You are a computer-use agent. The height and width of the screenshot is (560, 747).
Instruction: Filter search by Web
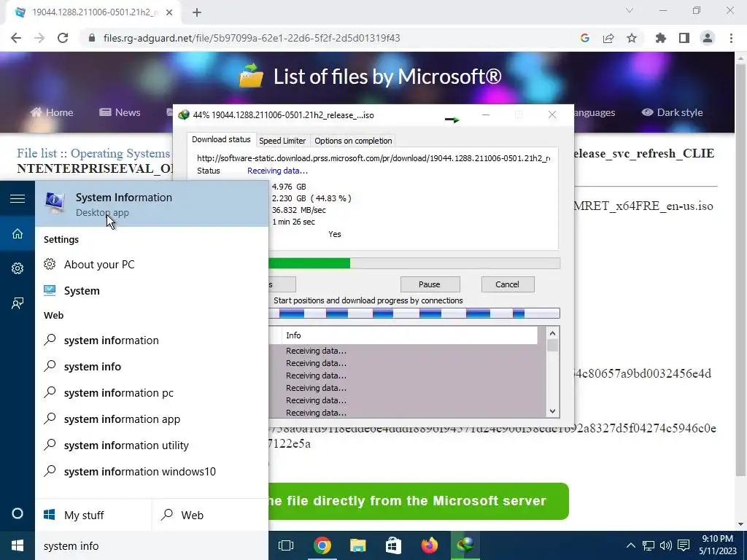210,515
